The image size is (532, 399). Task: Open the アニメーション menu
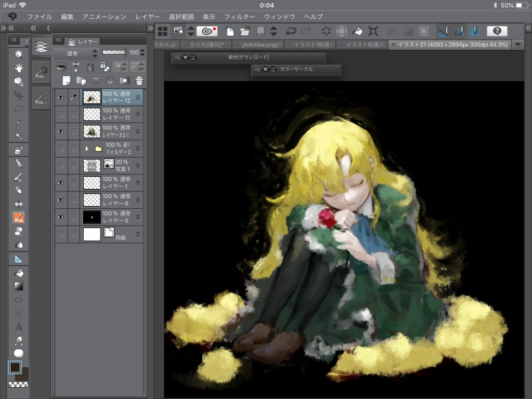104,17
